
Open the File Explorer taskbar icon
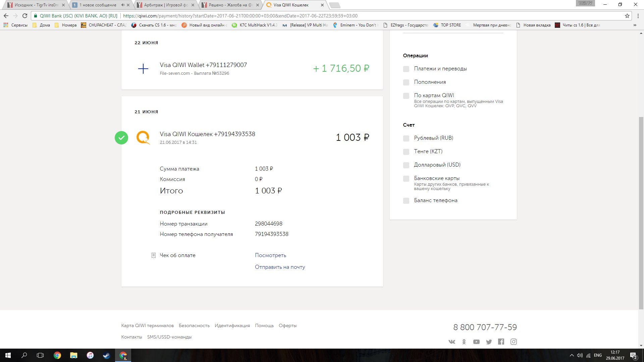(74, 355)
